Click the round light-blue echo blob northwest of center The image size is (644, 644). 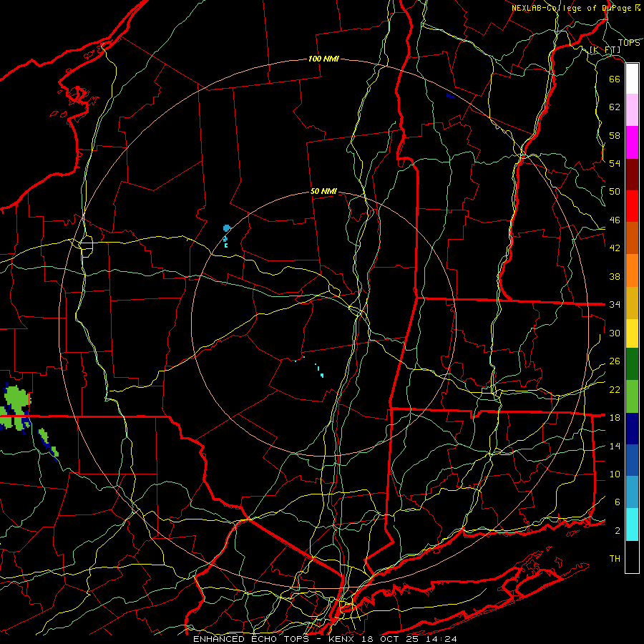pos(227,228)
